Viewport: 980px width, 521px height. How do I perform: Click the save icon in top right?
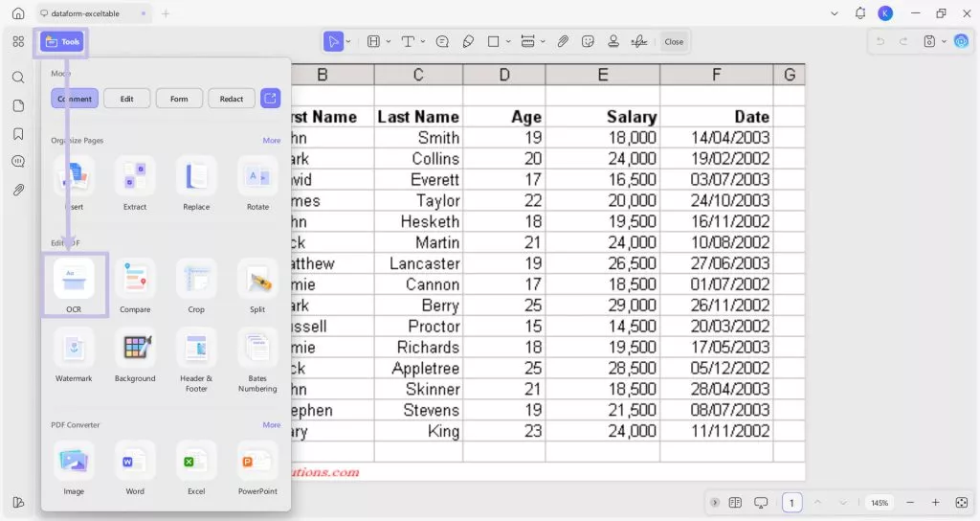(929, 42)
